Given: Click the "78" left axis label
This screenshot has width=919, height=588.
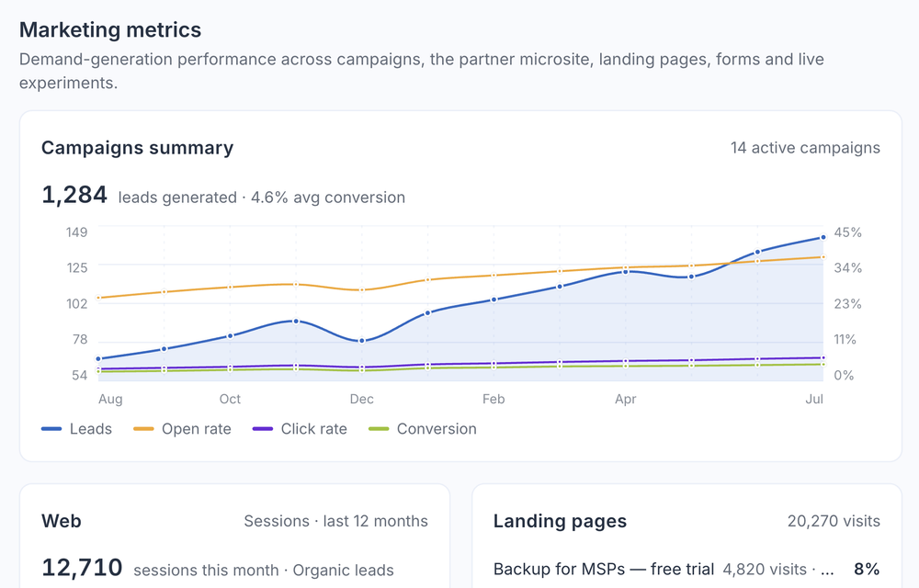Looking at the screenshot, I should click(80, 340).
